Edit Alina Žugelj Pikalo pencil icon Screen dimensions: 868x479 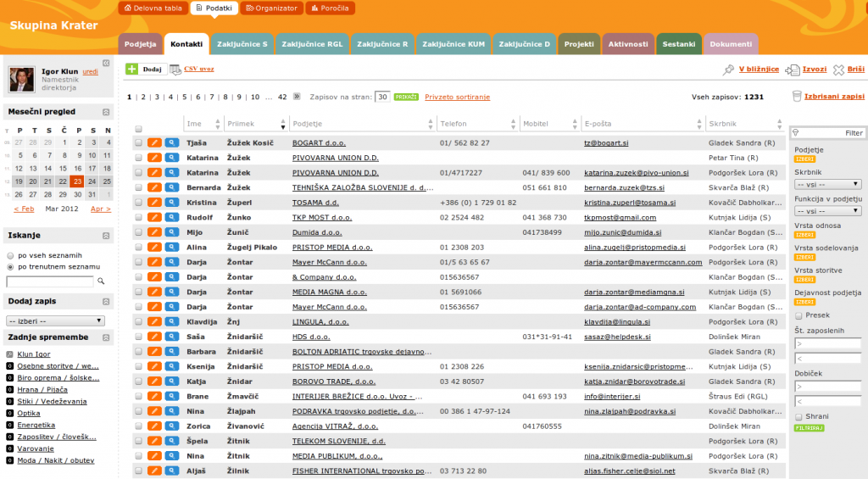[154, 248]
